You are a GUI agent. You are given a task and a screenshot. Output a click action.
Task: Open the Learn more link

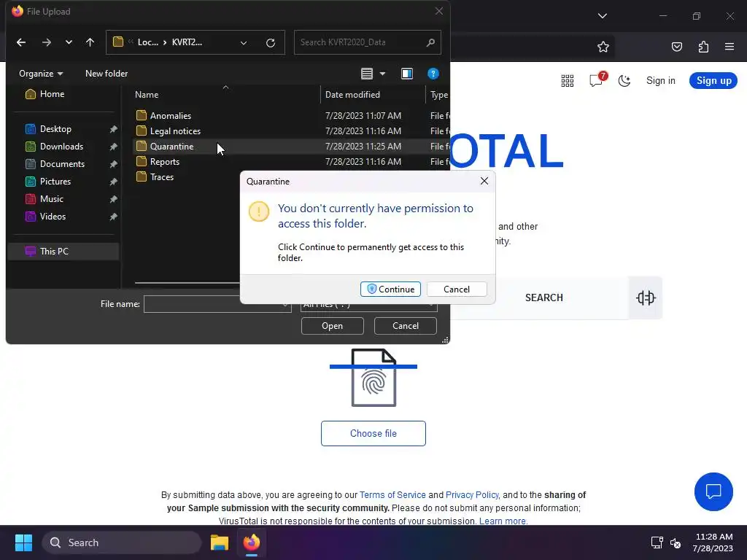[x=503, y=521]
